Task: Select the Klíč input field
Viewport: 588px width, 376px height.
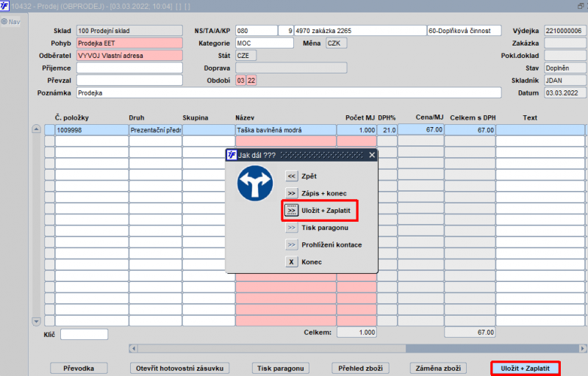Action: (84, 334)
